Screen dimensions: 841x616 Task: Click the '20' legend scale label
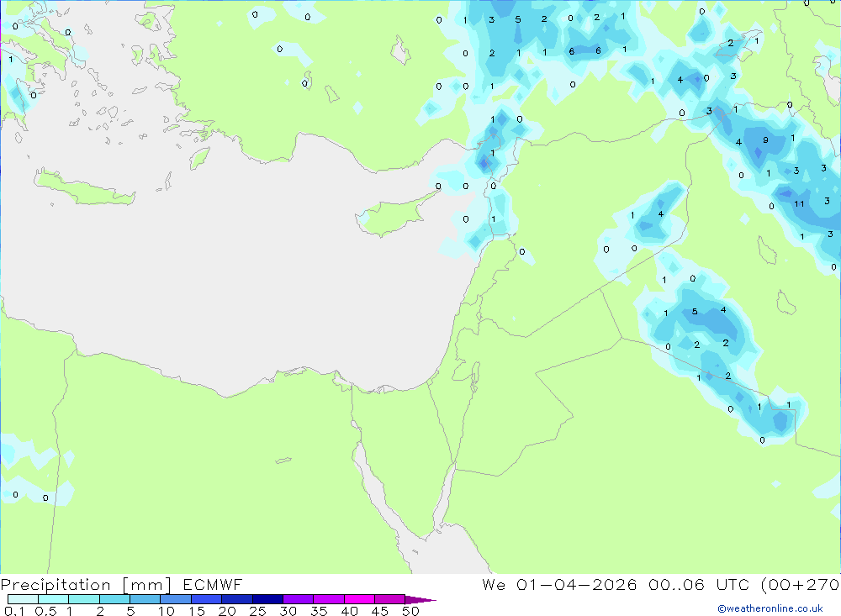(x=227, y=611)
